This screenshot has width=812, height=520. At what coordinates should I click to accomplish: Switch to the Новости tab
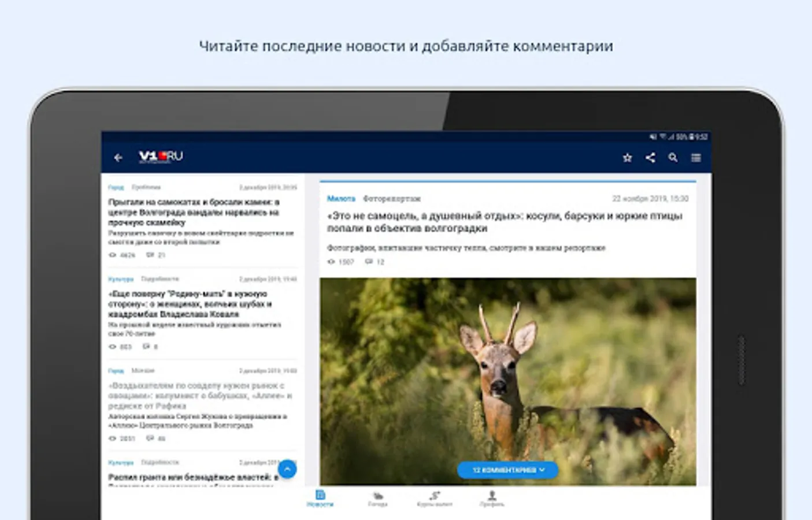tap(320, 499)
